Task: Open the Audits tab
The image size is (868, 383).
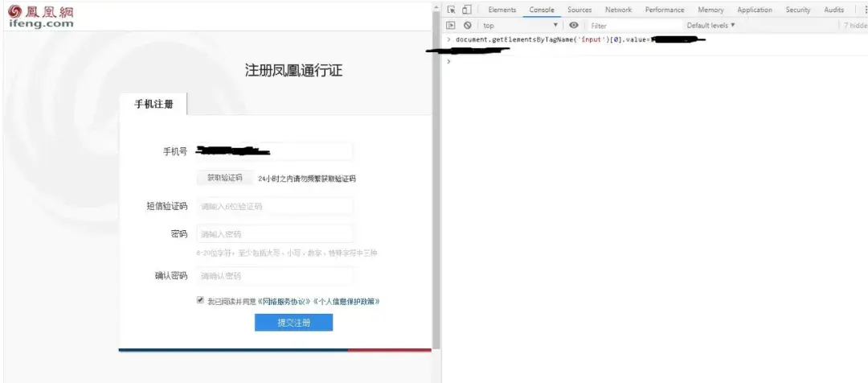Action: pyautogui.click(x=833, y=10)
